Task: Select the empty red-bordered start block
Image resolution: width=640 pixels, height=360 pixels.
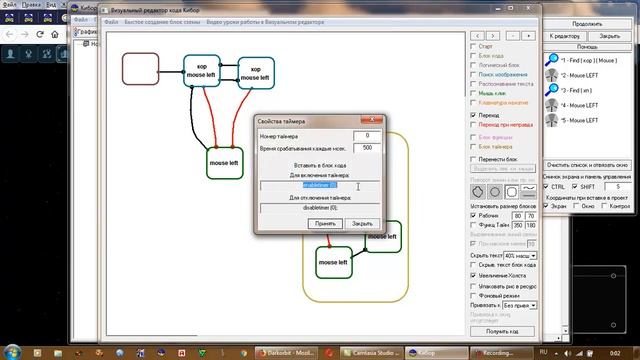Action: click(x=140, y=69)
